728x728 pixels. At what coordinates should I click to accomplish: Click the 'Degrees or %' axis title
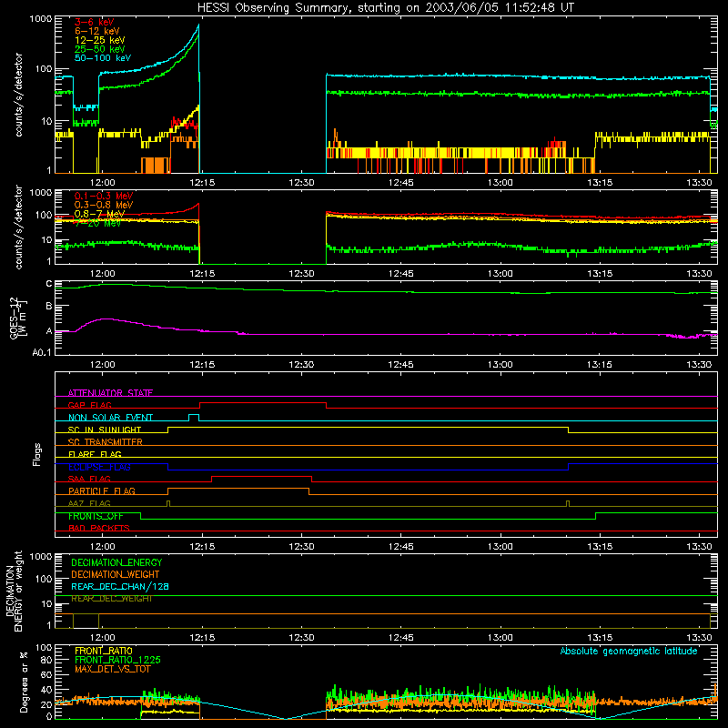(25, 682)
